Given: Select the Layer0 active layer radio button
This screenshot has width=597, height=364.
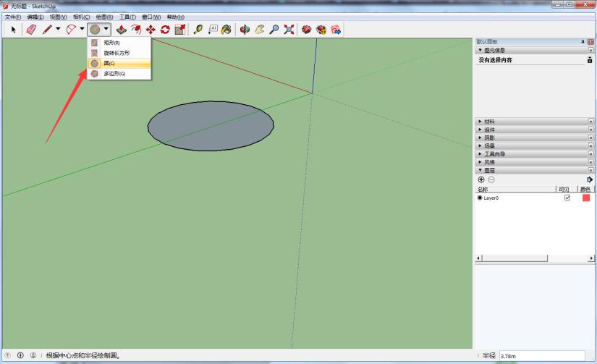Looking at the screenshot, I should [480, 198].
